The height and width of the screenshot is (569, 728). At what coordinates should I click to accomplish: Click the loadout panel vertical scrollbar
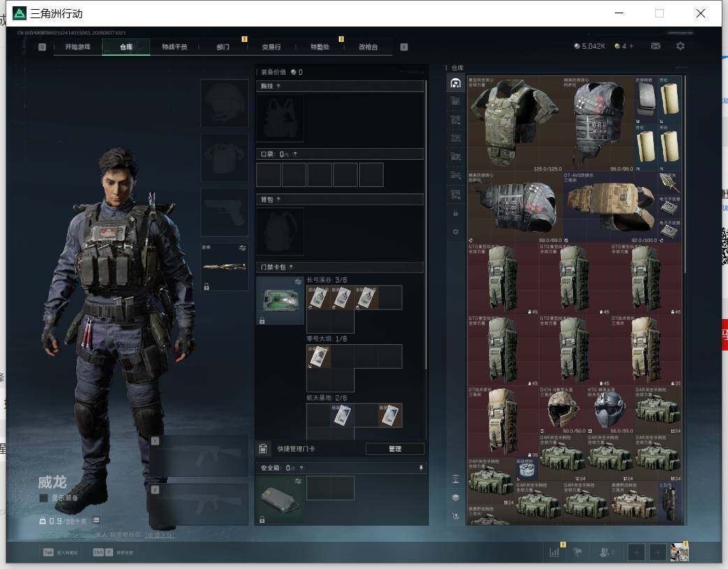pyautogui.click(x=425, y=225)
